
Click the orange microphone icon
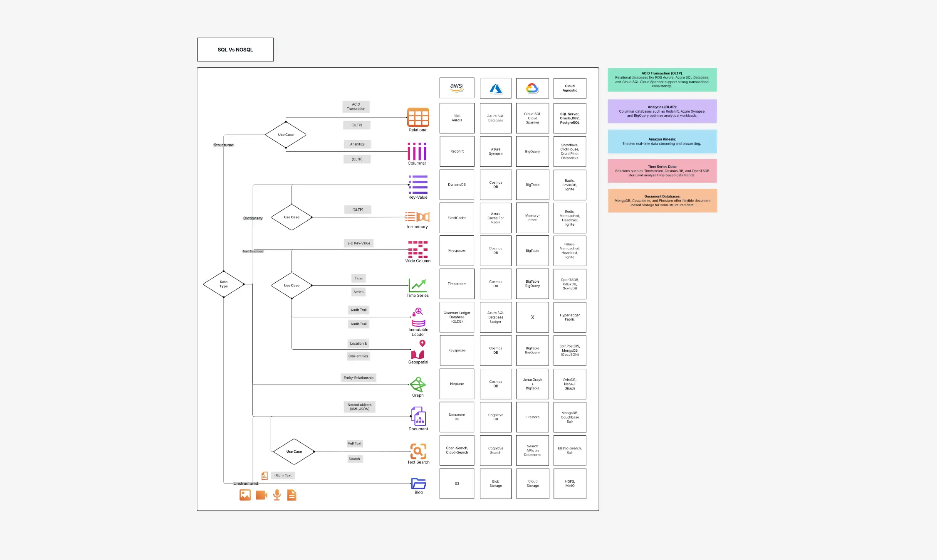[277, 495]
